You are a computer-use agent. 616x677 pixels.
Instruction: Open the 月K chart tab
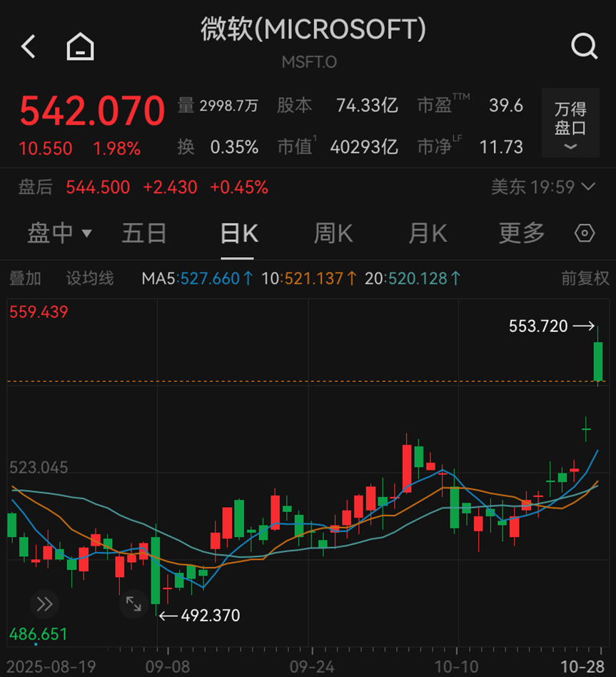(x=428, y=233)
